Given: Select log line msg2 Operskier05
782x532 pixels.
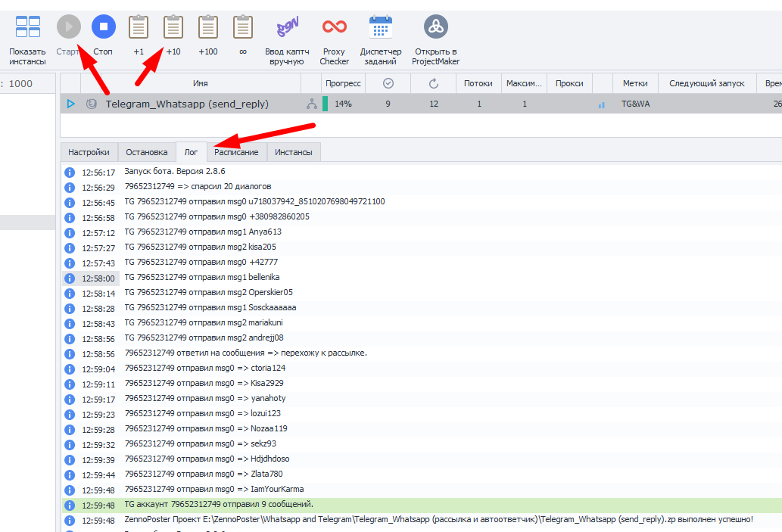Looking at the screenshot, I should [208, 292].
